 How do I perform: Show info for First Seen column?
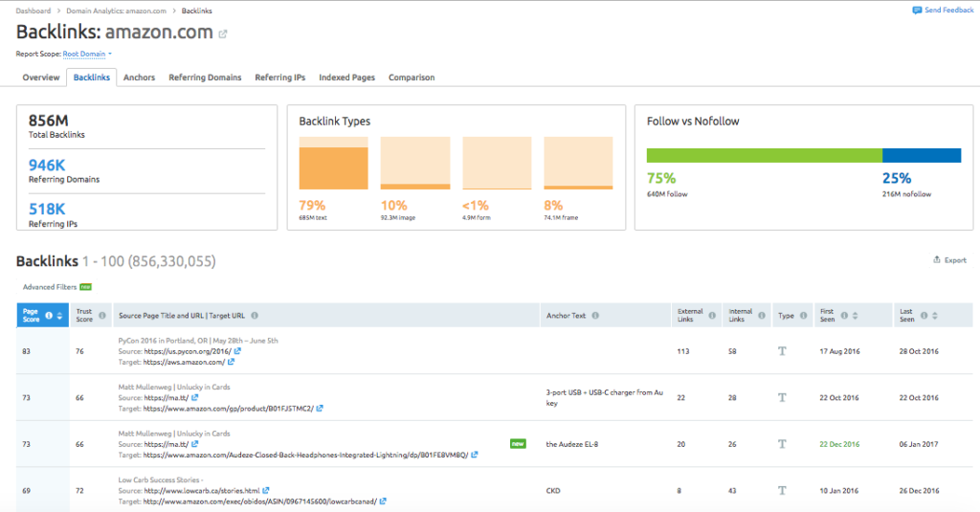[844, 316]
